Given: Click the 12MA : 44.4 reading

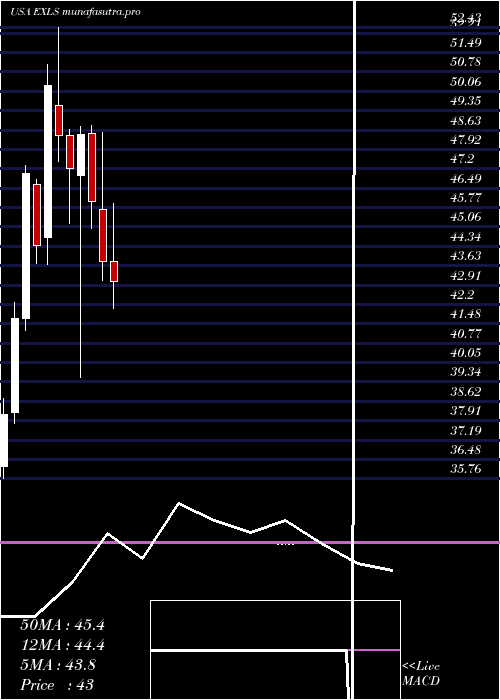Looking at the screenshot, I should tap(62, 645).
